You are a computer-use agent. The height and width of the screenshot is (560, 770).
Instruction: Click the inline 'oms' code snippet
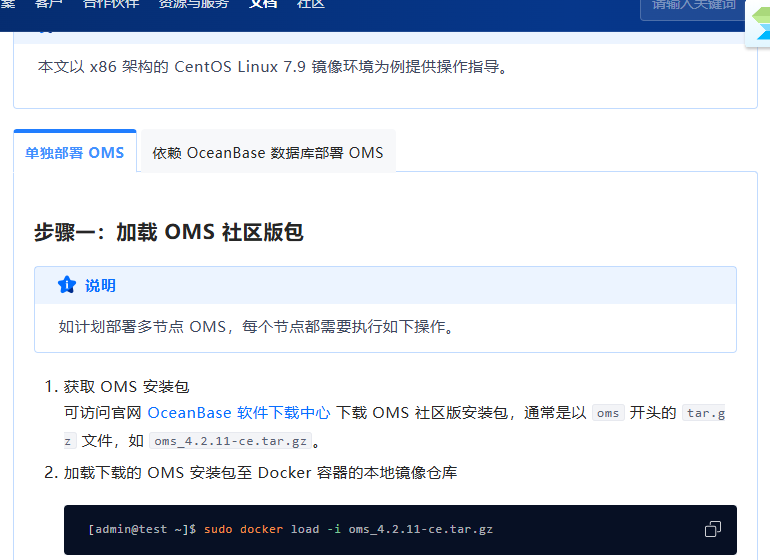point(607,412)
